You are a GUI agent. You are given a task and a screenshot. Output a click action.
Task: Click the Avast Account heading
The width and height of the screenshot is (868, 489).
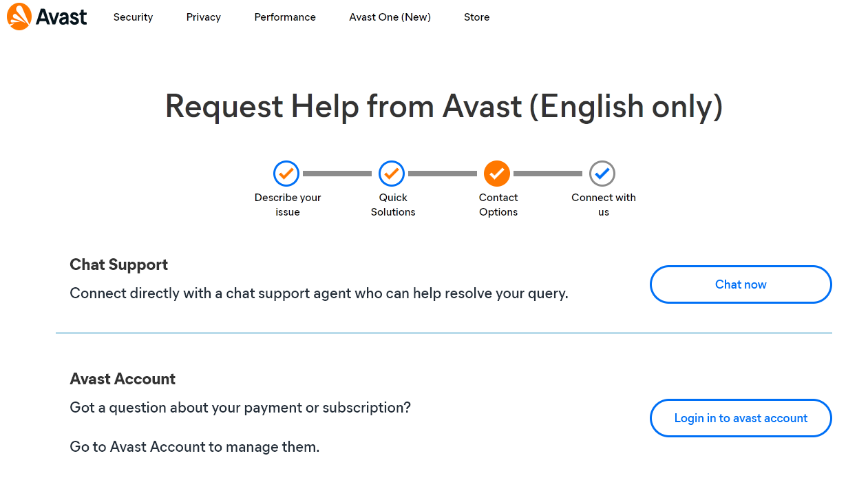pos(123,379)
